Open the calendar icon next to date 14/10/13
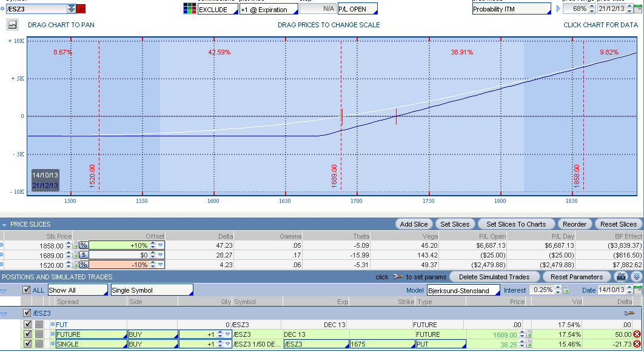This screenshot has width=644, height=352. tap(637, 290)
